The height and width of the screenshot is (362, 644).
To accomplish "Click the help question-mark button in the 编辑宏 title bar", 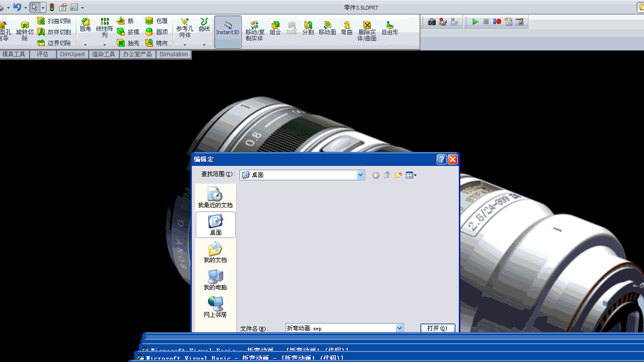I will (442, 160).
